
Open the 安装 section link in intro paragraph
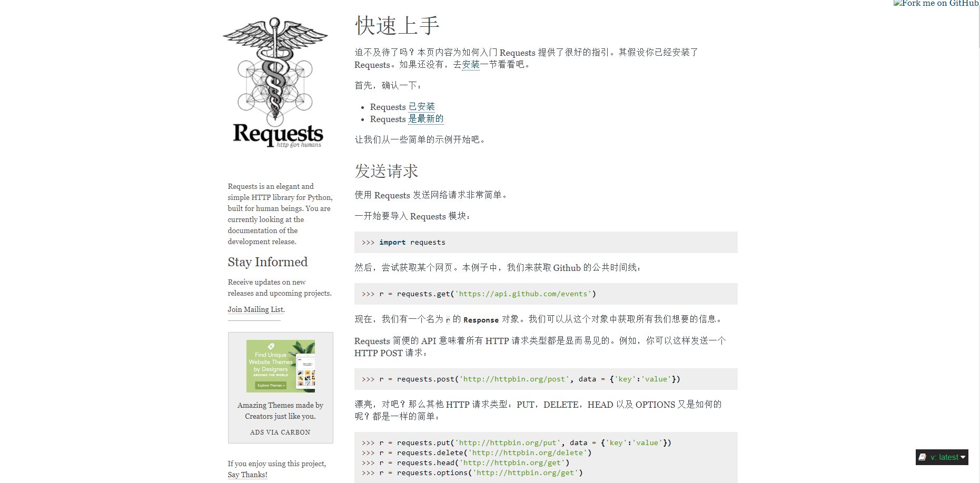click(x=471, y=65)
